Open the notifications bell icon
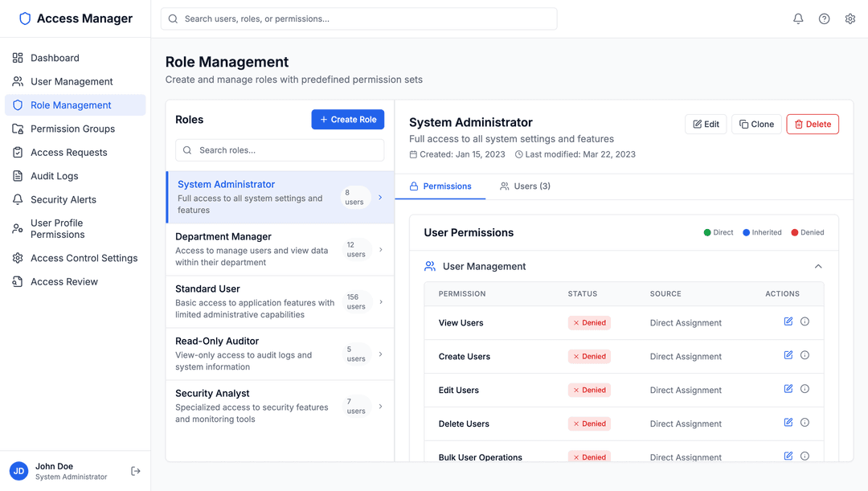This screenshot has height=491, width=868. click(x=798, y=18)
